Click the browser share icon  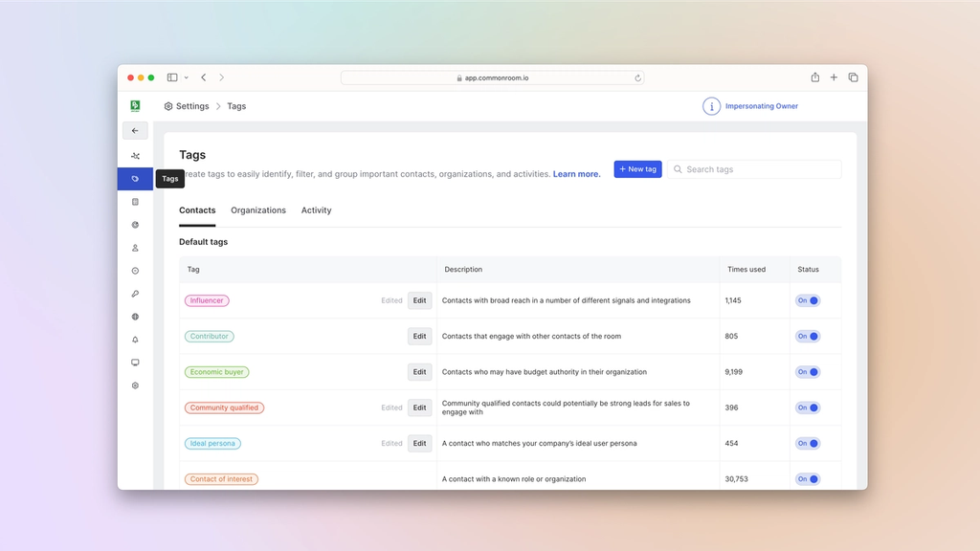pos(815,77)
